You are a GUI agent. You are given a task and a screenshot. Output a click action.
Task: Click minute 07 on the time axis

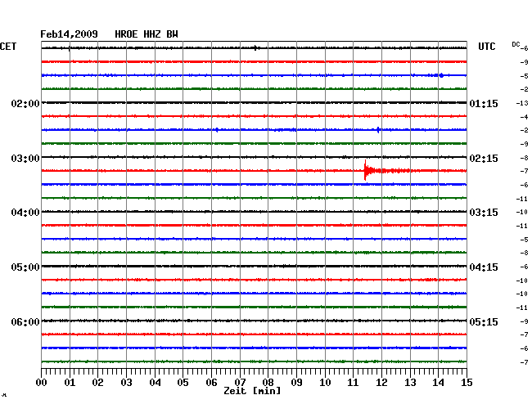click(240, 383)
